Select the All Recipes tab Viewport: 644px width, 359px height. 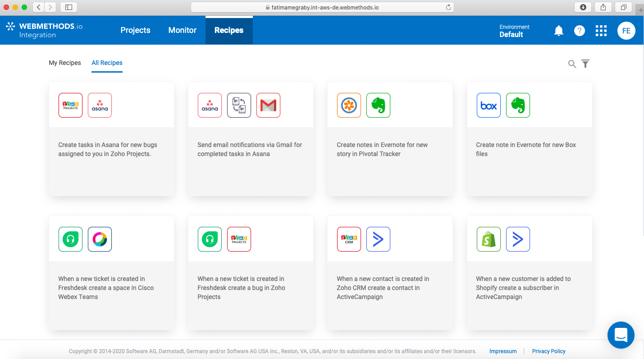pos(107,63)
